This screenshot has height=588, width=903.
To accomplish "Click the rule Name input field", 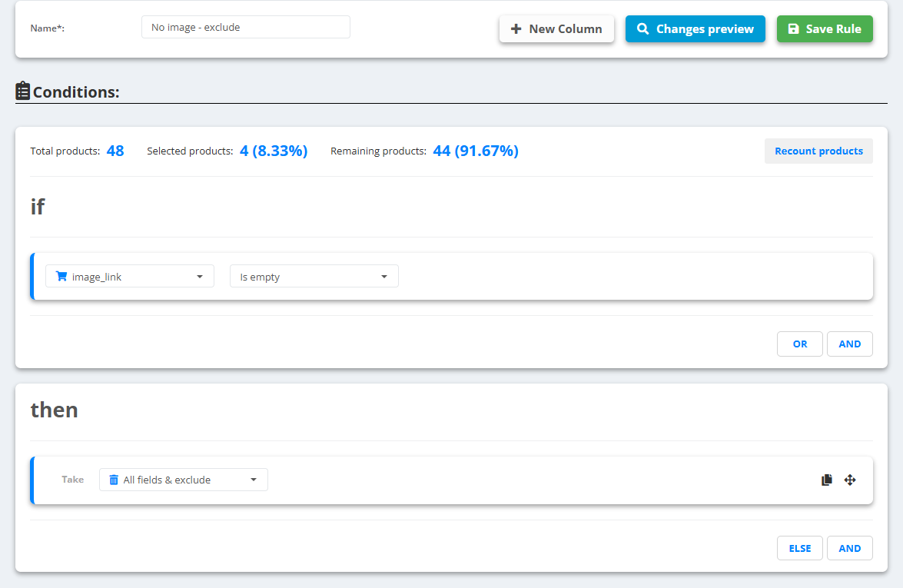I will coord(246,27).
